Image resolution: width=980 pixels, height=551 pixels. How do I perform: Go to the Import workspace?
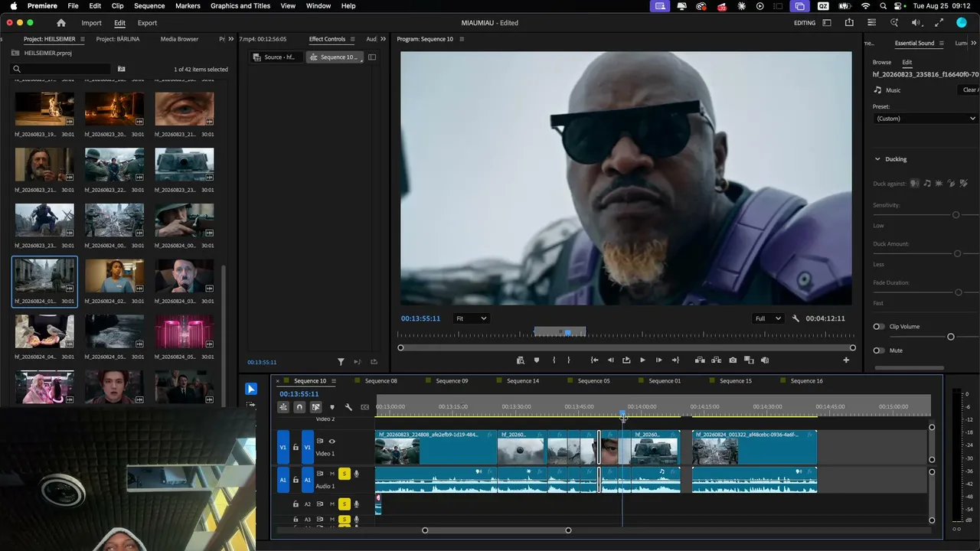point(91,23)
